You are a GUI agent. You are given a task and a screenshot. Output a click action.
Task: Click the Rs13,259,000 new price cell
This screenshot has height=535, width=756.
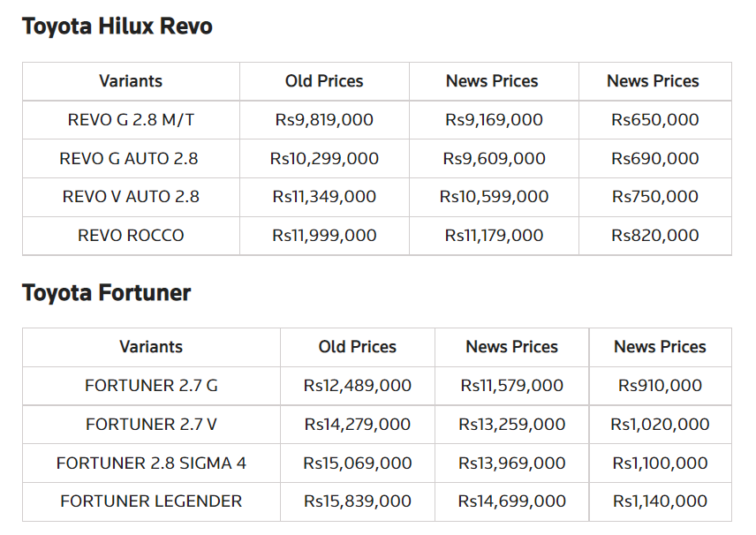(512, 425)
